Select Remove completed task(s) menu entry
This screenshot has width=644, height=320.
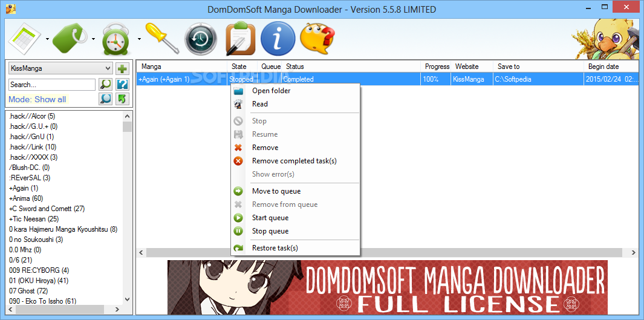click(x=295, y=161)
